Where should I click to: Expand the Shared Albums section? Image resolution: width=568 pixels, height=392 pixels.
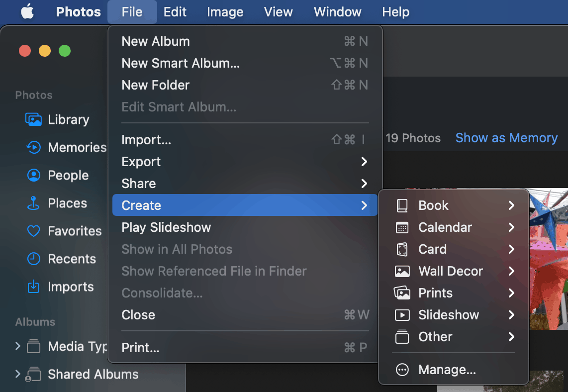[18, 374]
